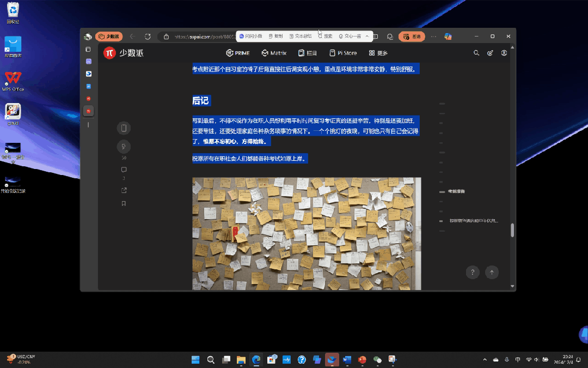Show hidden tray icons with the taskbar chevron
This screenshot has height=368, width=588.
click(485, 360)
